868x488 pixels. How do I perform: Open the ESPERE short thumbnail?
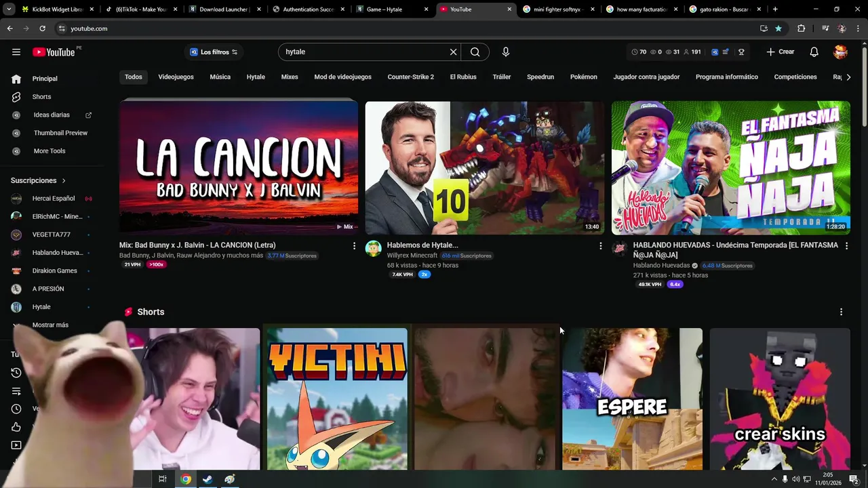[632, 399]
